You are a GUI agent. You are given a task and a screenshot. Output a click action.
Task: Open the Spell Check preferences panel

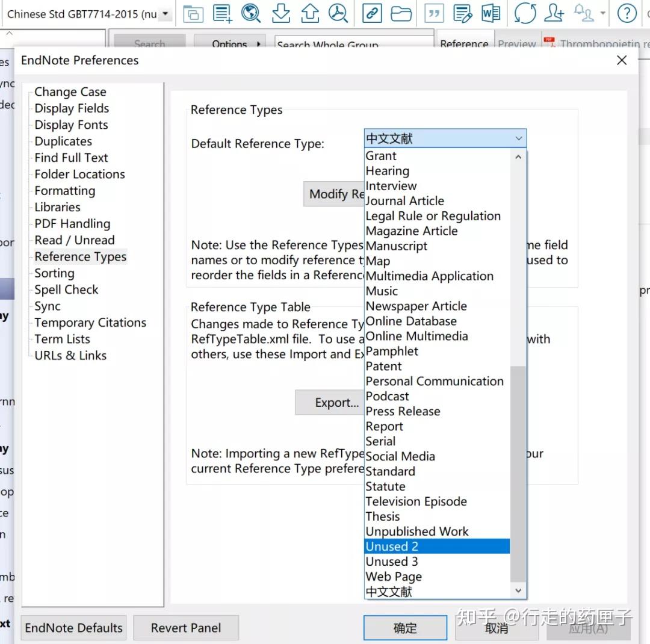click(x=66, y=289)
